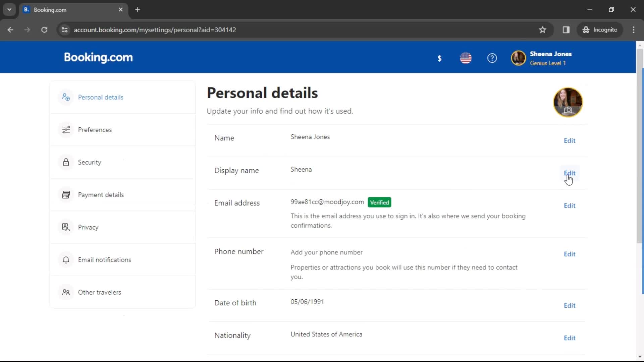Open a new tab with plus button
The width and height of the screenshot is (644, 362).
click(x=138, y=10)
